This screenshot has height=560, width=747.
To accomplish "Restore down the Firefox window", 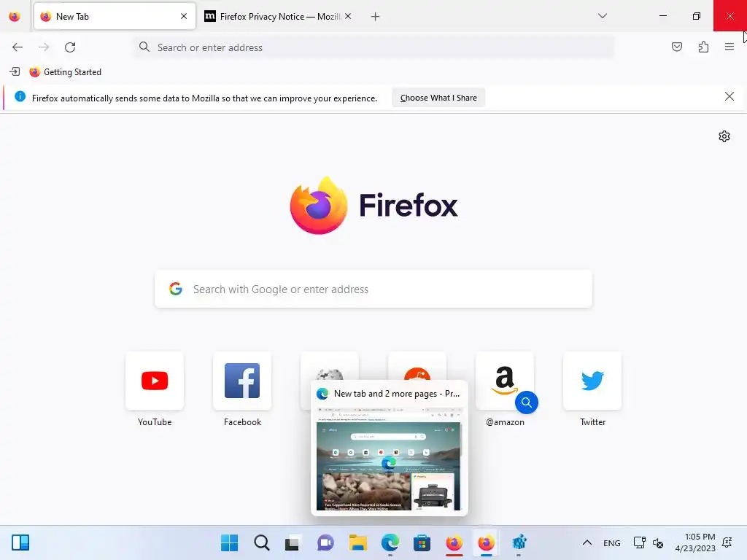I will coord(696,16).
